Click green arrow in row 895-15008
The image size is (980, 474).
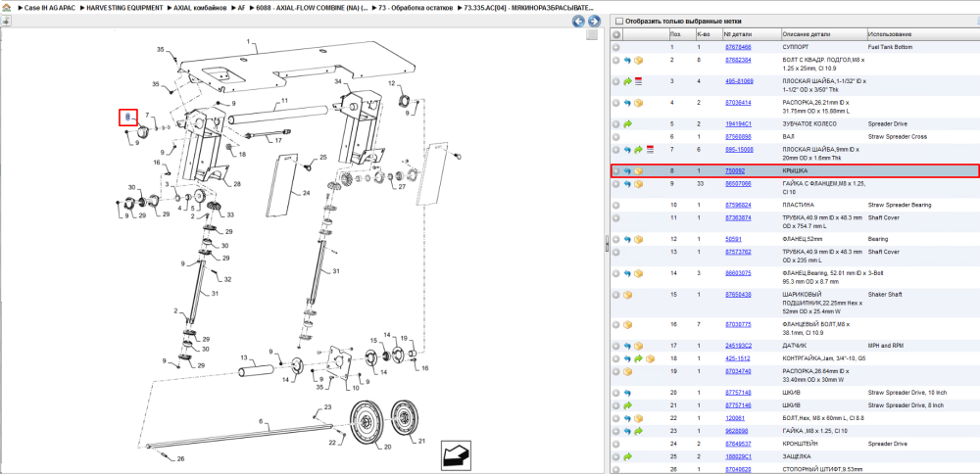click(639, 150)
